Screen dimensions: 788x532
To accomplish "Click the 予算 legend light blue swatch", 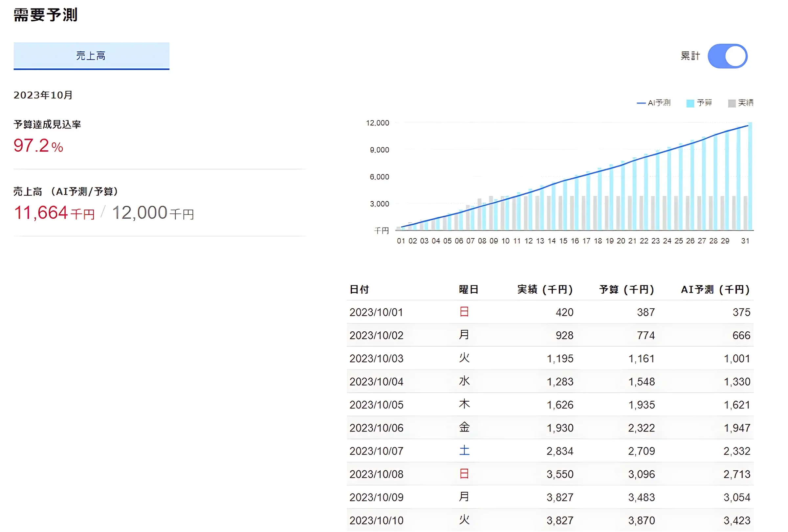I will 690,103.
